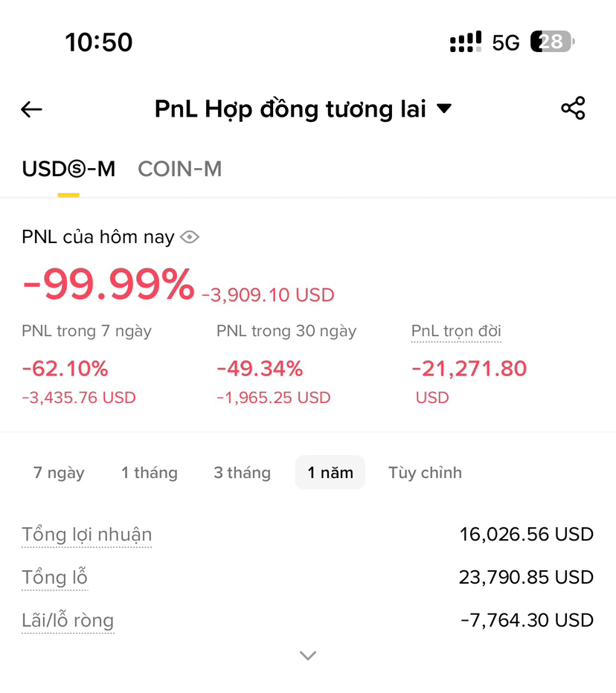Select the 7 ngày period
This screenshot has width=616, height=693.
point(59,473)
